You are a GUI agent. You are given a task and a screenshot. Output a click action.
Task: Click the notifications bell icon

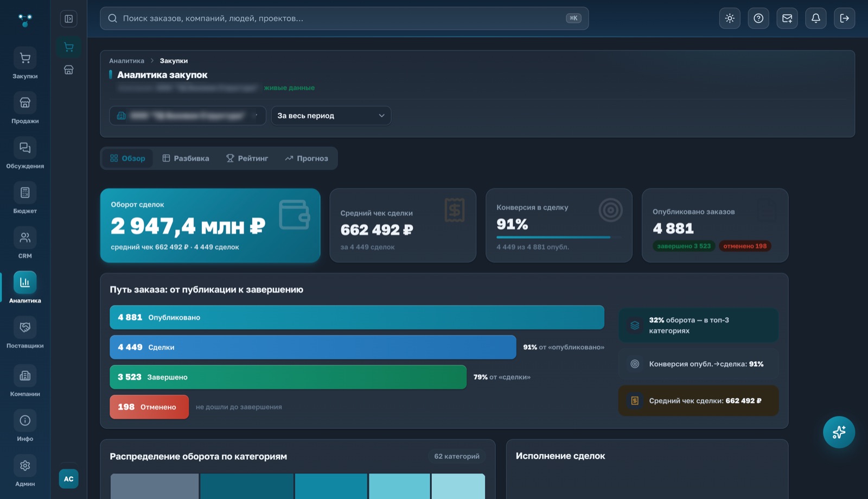coord(815,18)
